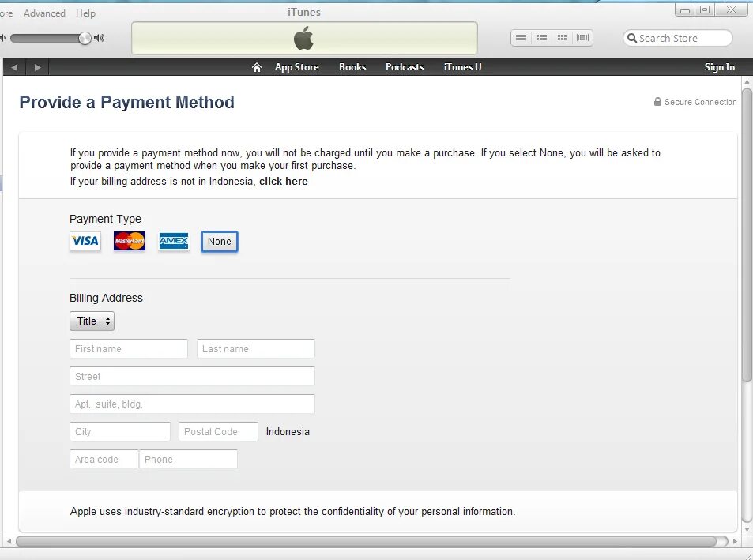Click the Apple logo in the status display

[304, 38]
